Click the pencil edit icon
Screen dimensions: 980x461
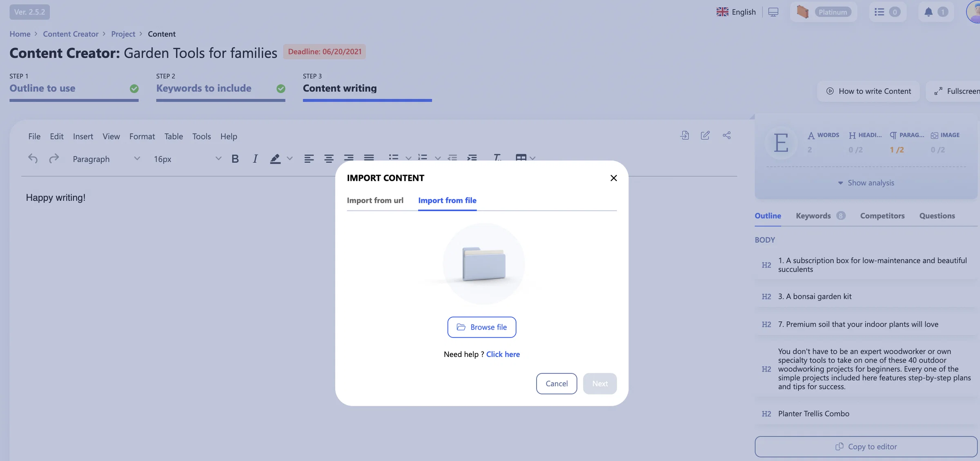[x=705, y=135]
